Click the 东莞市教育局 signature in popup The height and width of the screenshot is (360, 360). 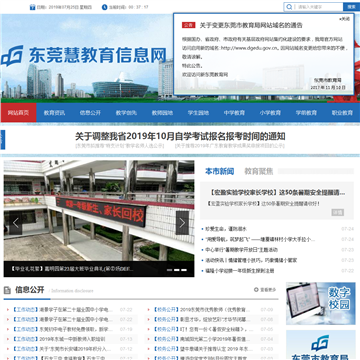(328, 80)
